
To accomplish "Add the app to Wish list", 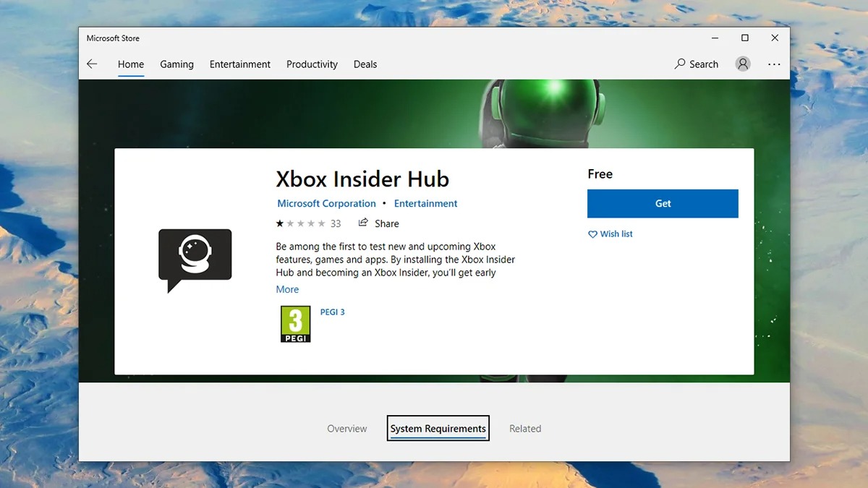I will [x=610, y=234].
